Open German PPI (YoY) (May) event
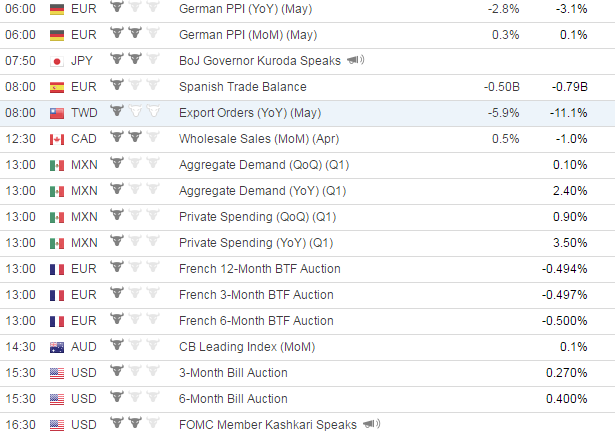 (246, 9)
